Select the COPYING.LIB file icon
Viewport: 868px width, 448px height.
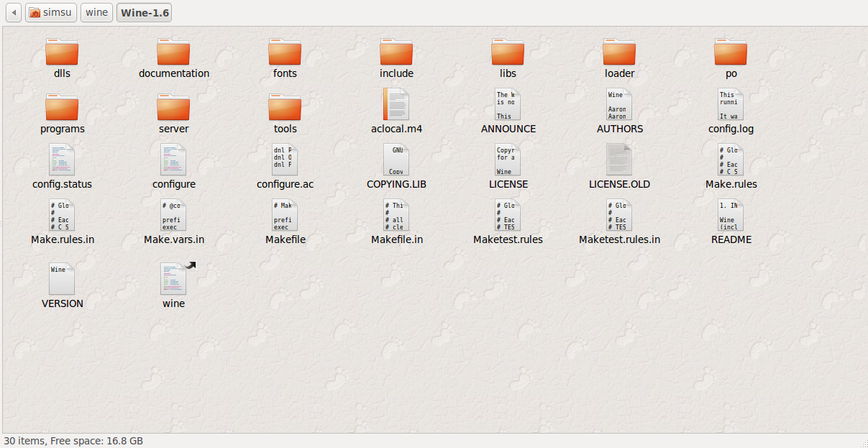396,160
